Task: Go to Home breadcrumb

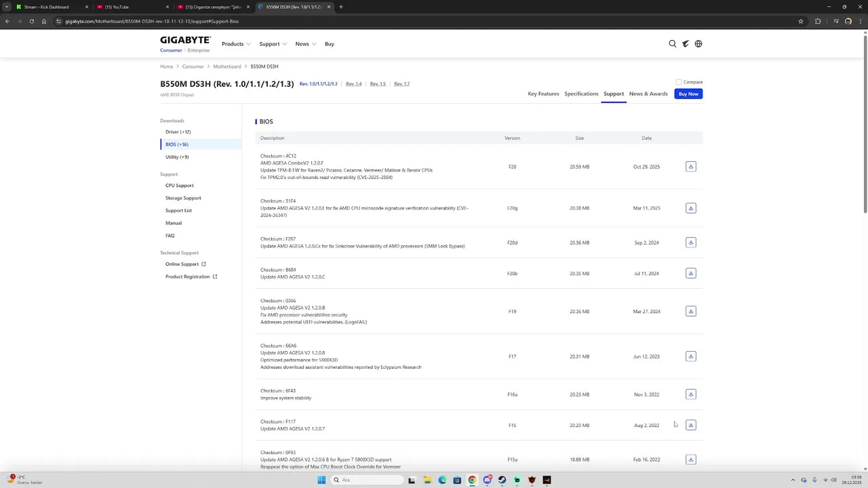Action: 166,66
